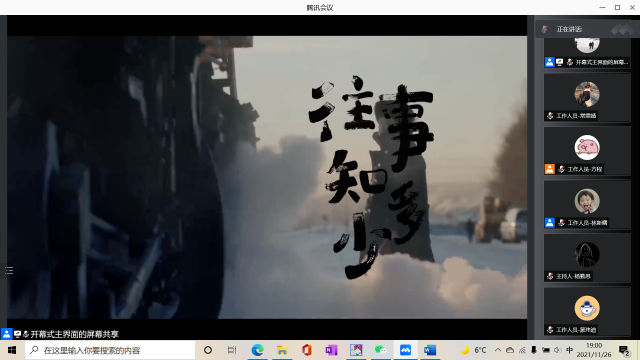Open WeChat from the taskbar

(x=380, y=350)
